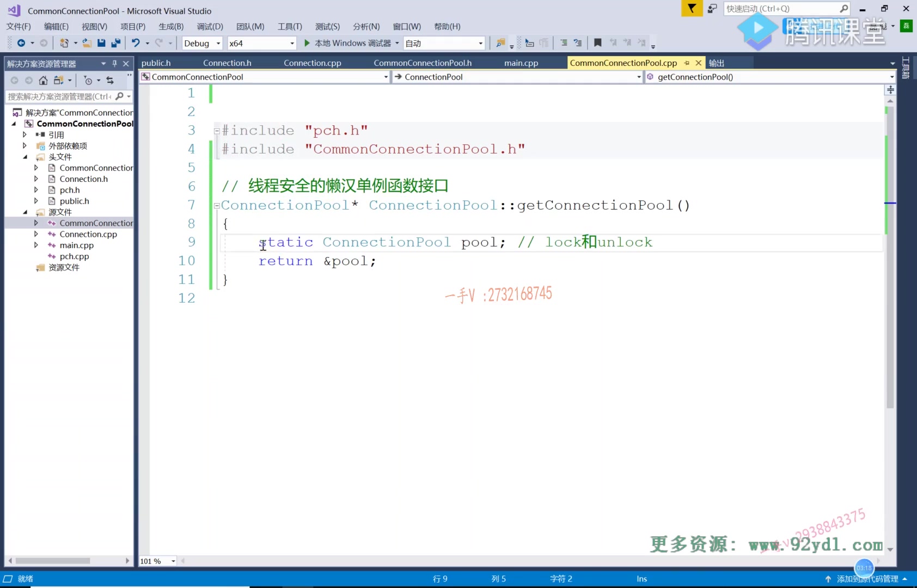The height and width of the screenshot is (588, 917).
Task: Click the Quick Launch input field
Action: (x=781, y=8)
